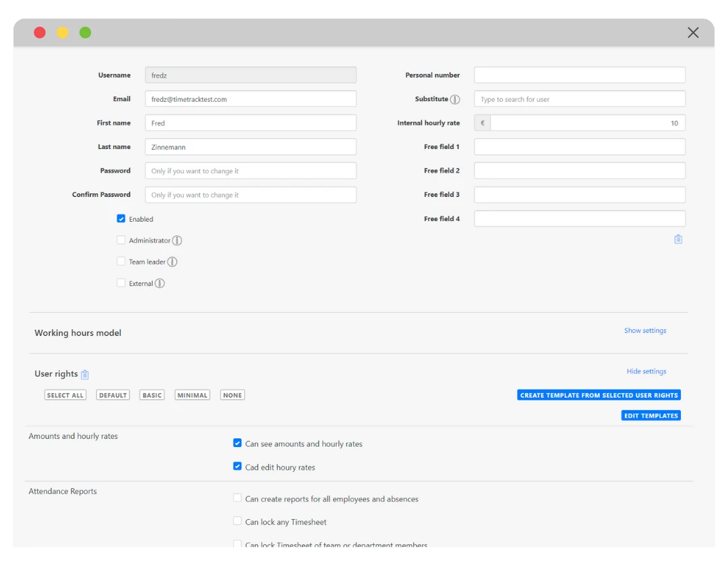The width and height of the screenshot is (728, 565).
Task: Click the Substitute user search field
Action: point(580,98)
